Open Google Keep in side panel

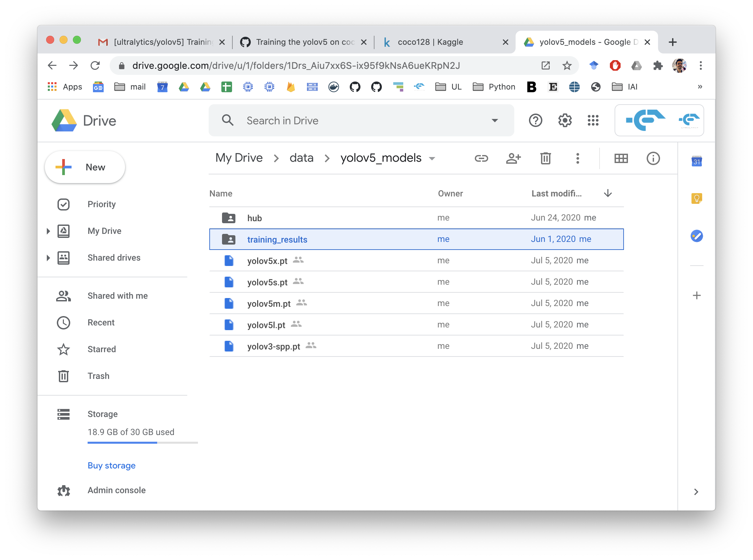pos(696,198)
